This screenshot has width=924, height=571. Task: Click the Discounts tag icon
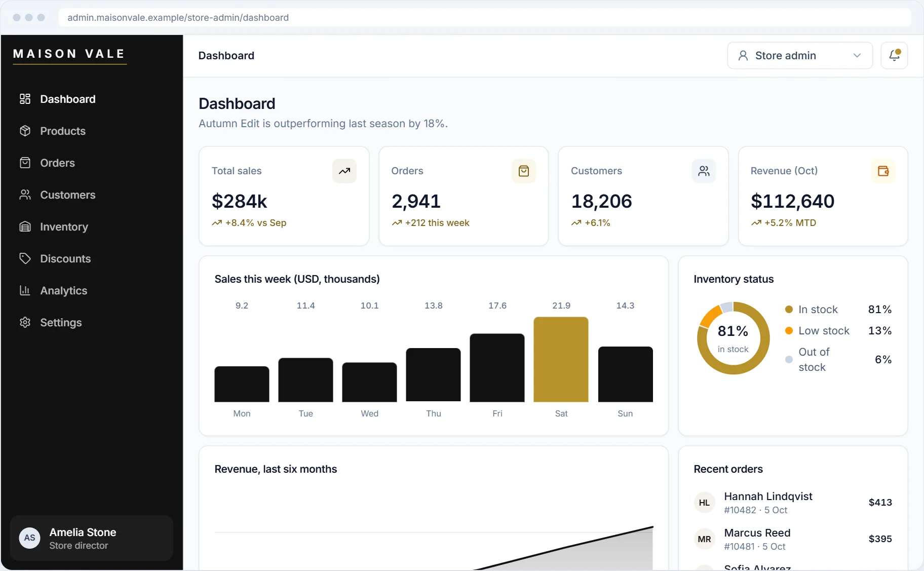tap(25, 258)
